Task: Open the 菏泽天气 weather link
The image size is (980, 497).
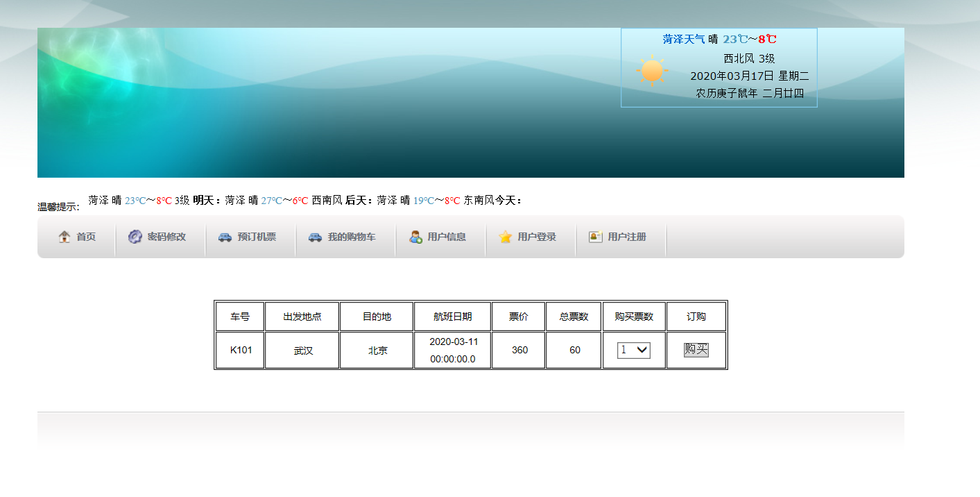Action: 683,40
